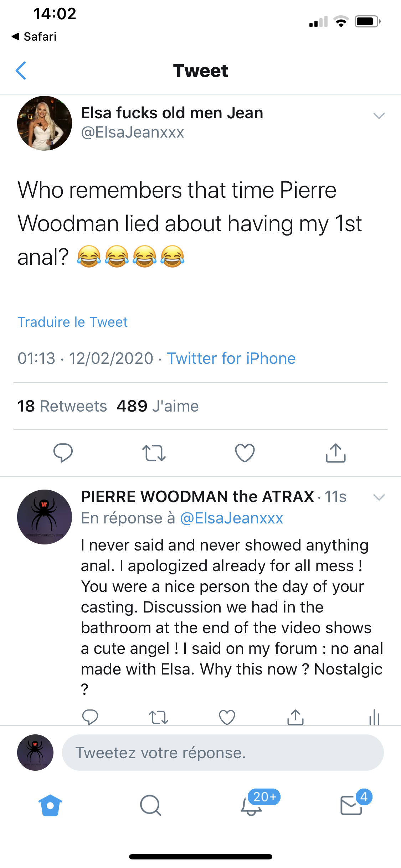The width and height of the screenshot is (401, 868).
Task: Return to Safari via status bar link
Action: (x=35, y=36)
